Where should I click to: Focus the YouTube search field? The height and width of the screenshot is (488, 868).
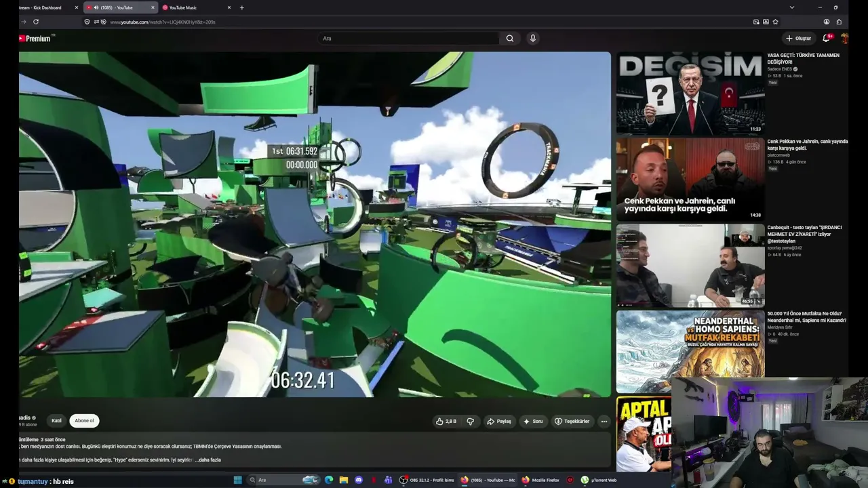[409, 39]
